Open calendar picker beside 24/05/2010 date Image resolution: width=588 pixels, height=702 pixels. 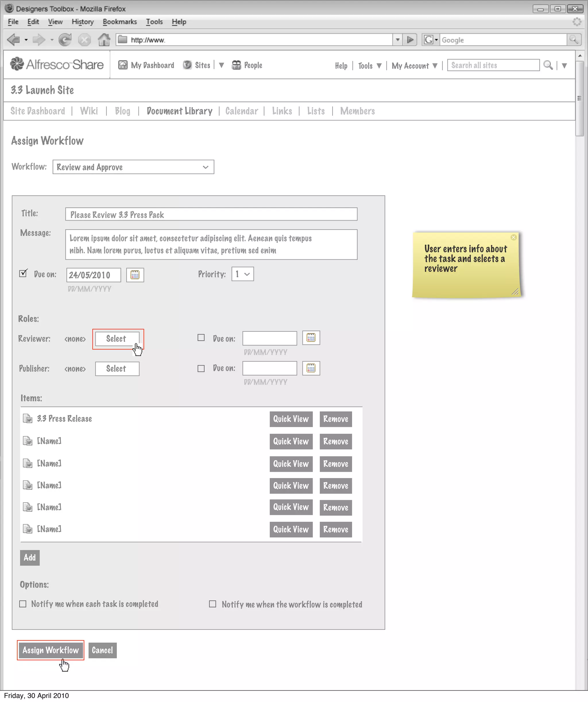pyautogui.click(x=135, y=275)
